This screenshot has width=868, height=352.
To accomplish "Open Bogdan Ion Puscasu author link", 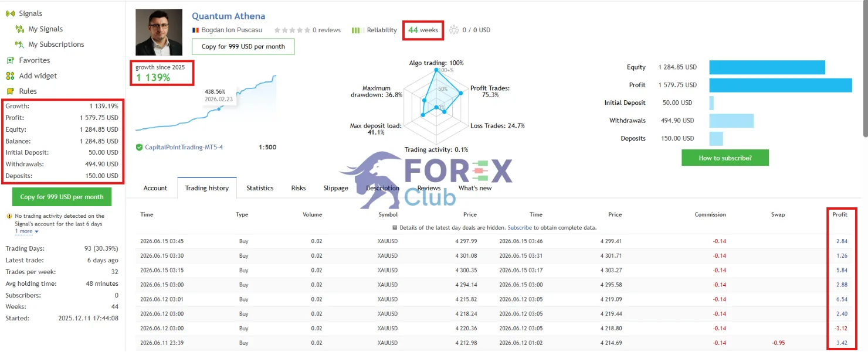I will click(x=232, y=30).
